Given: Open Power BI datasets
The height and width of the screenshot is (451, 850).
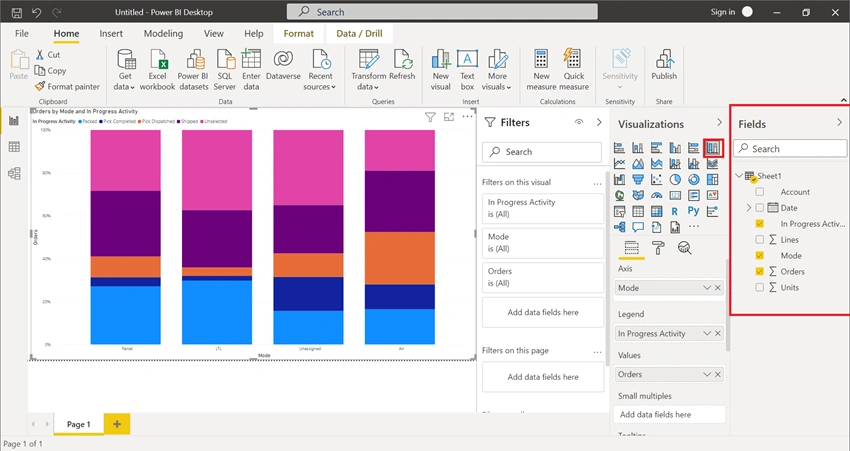Looking at the screenshot, I should (193, 69).
